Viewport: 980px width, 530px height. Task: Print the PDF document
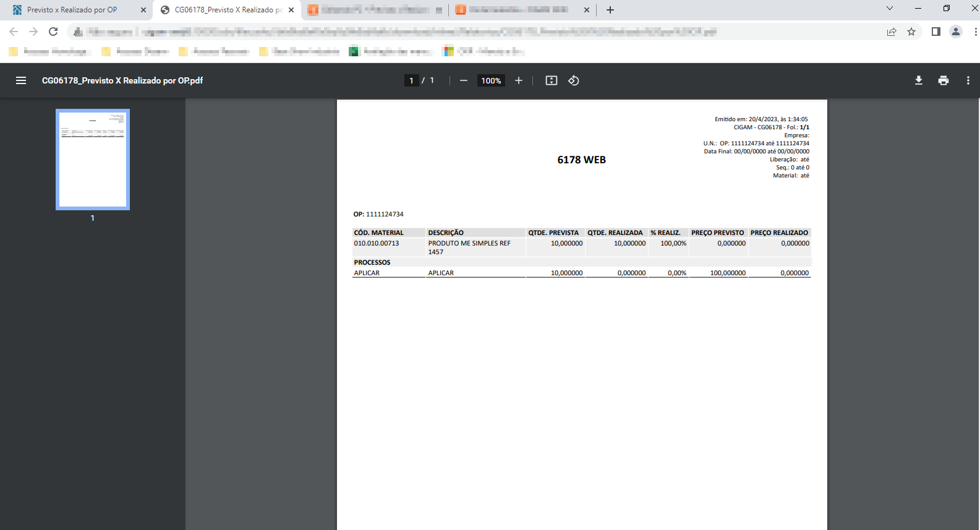pos(944,80)
